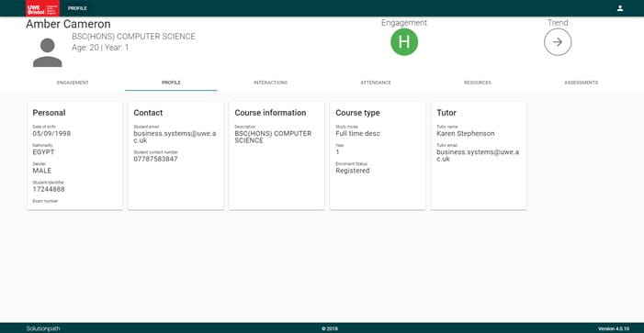This screenshot has height=333, width=644.
Task: Select the Profile tab
Action: [x=171, y=83]
